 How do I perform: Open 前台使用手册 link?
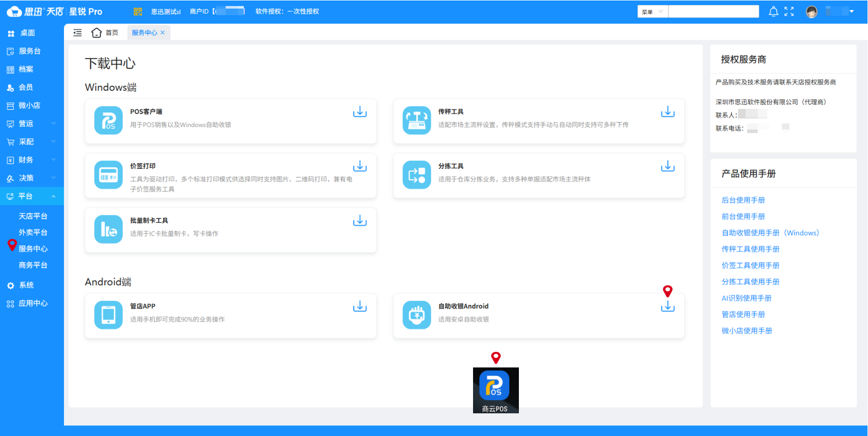click(743, 216)
